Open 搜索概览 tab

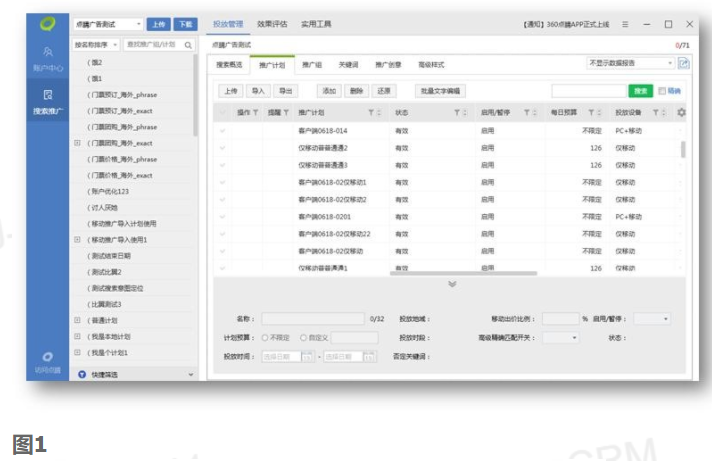coord(229,65)
